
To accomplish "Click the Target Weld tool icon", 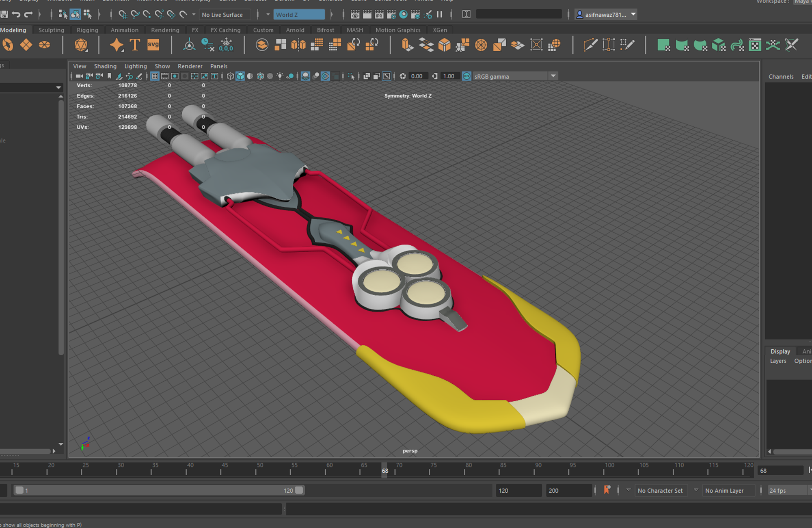I will coord(609,45).
